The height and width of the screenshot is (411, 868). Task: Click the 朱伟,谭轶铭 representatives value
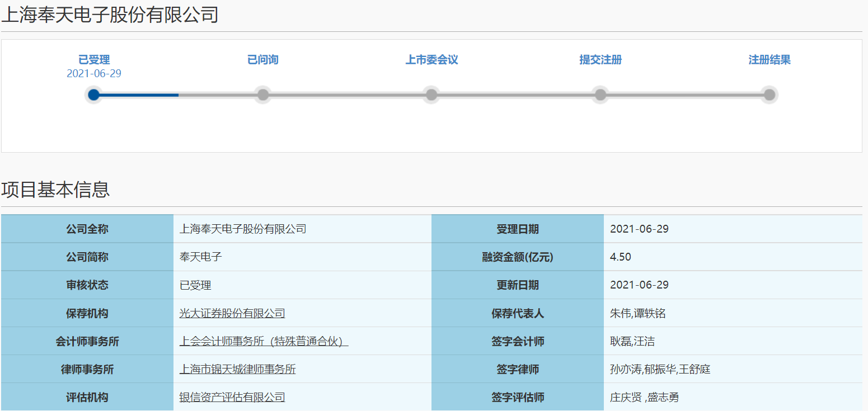click(638, 313)
